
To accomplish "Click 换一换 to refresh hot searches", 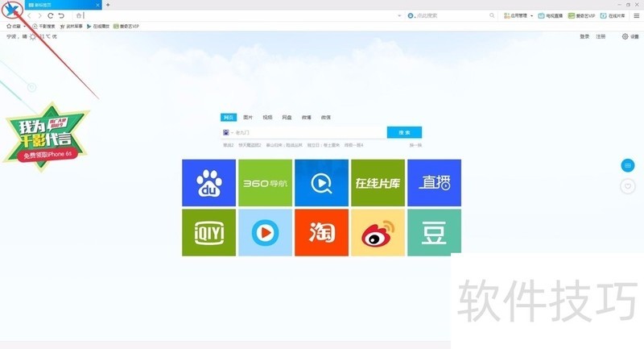I will click(x=415, y=145).
